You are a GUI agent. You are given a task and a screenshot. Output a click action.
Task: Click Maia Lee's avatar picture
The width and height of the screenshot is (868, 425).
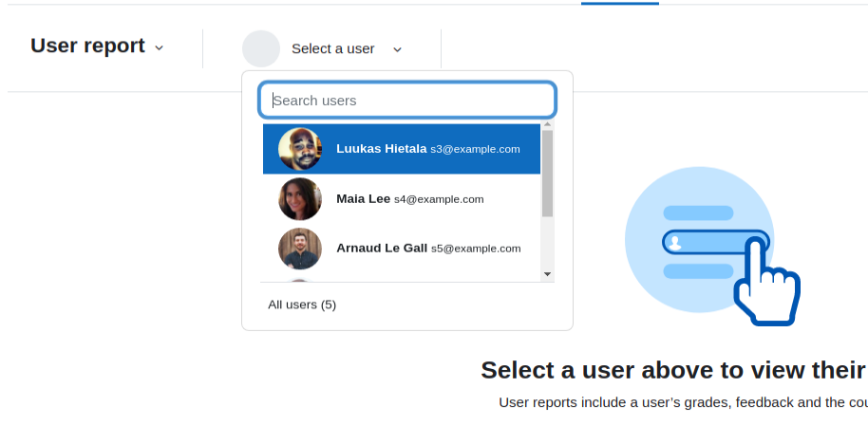299,199
